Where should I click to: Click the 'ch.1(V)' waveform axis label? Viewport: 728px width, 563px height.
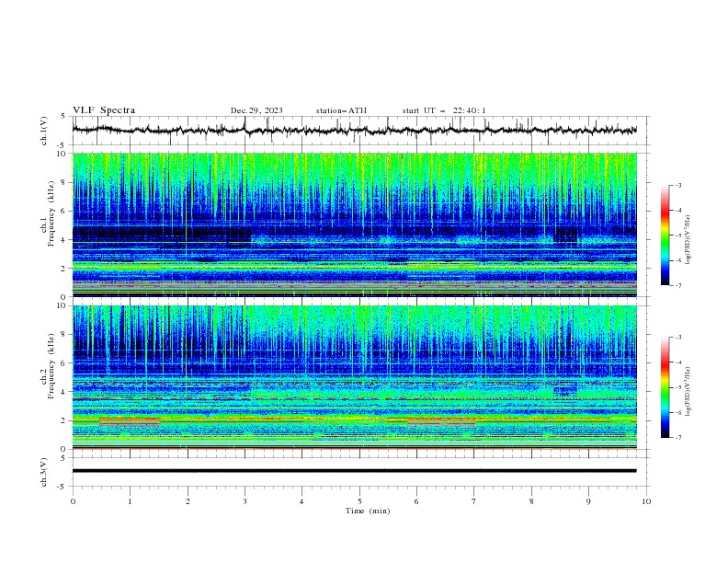(44, 131)
